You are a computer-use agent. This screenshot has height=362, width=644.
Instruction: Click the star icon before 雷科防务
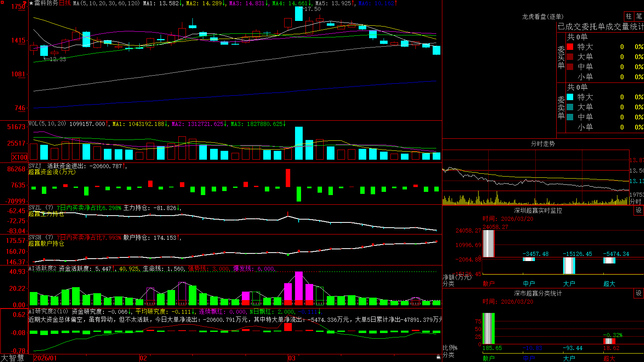tap(31, 3)
